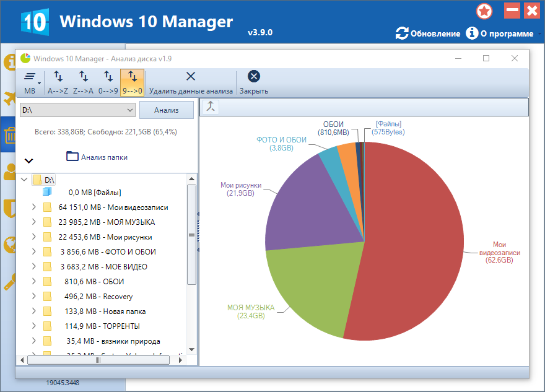Select 23 985,2 MB - МОЯ МУЗЫКА row
The width and height of the screenshot is (545, 392).
click(x=107, y=222)
